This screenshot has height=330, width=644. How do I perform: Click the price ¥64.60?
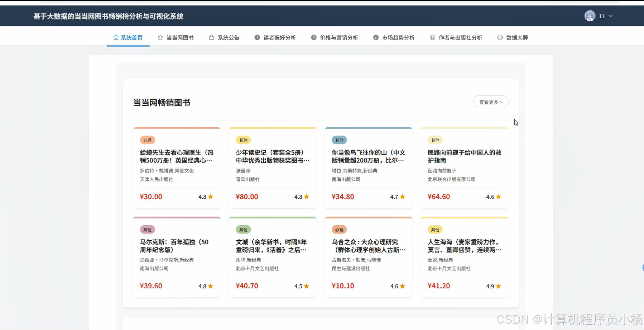439,197
